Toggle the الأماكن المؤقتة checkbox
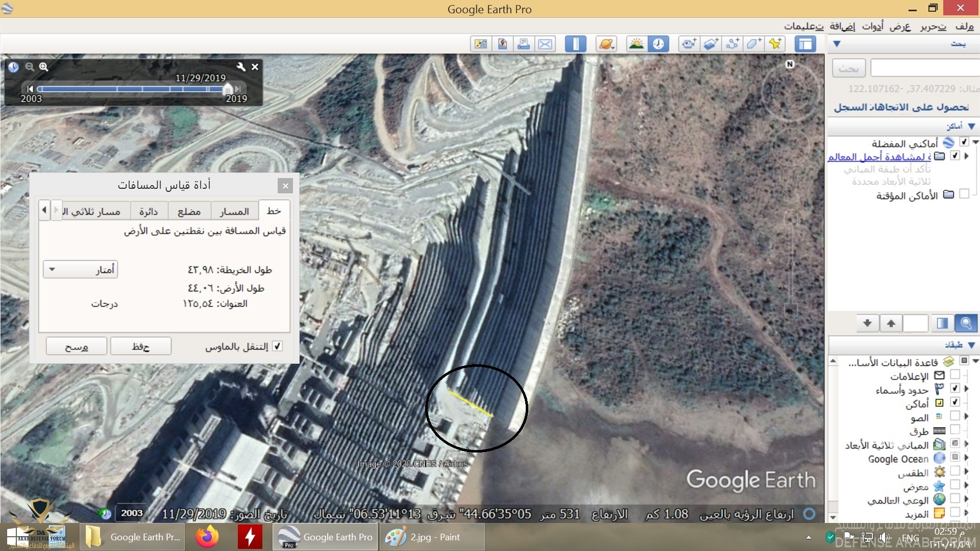Screen dimensions: 980x551 [x=964, y=194]
